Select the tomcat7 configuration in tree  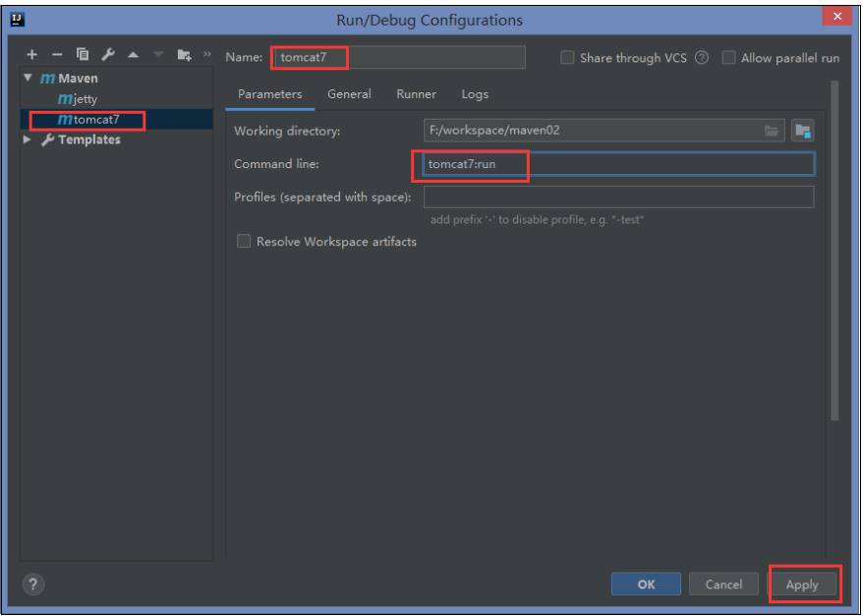96,119
